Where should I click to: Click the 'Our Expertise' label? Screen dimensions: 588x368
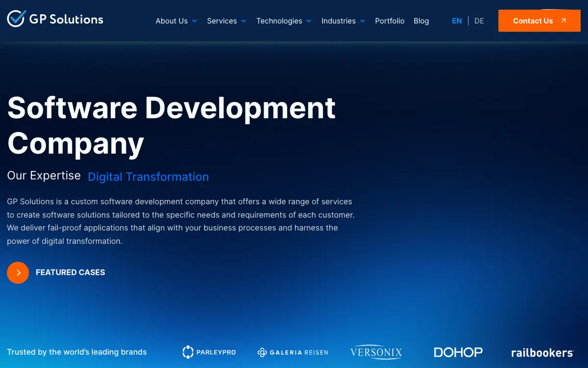point(44,176)
